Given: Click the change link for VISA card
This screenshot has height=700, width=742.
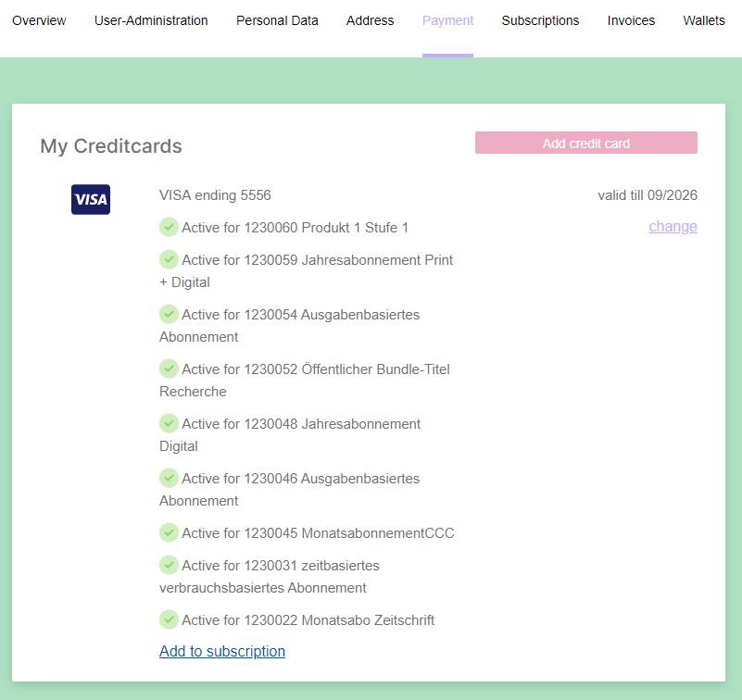Looking at the screenshot, I should pos(673,227).
